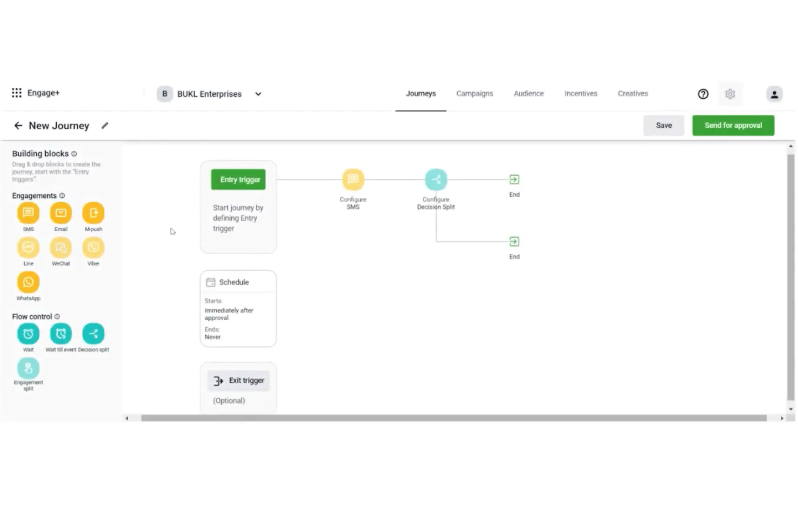Viewport: 798px width, 532px height.
Task: Click the scroll left arrow
Action: [127, 418]
